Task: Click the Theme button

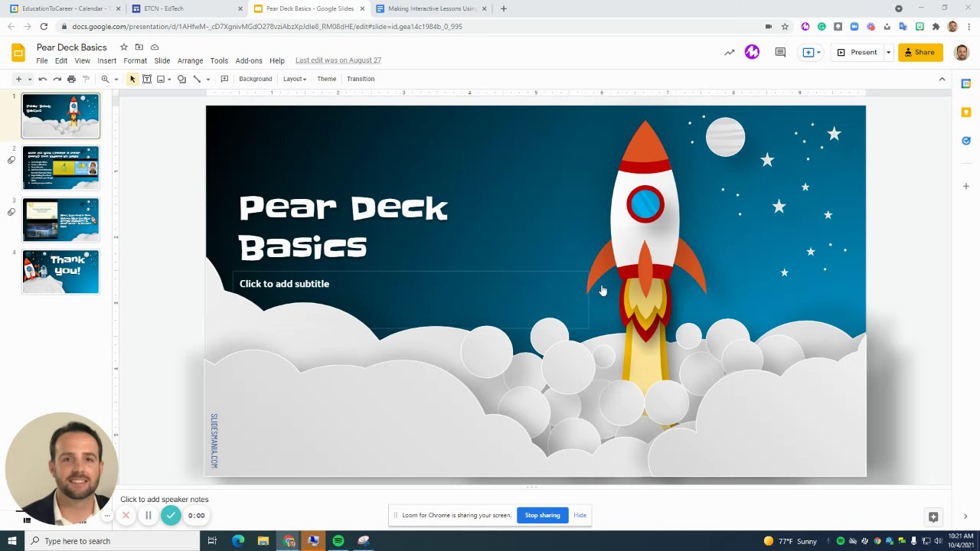Action: [x=327, y=79]
